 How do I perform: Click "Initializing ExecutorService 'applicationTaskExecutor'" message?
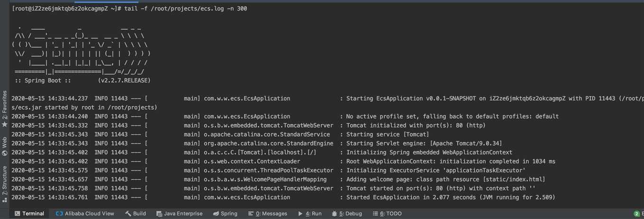[x=436, y=170]
